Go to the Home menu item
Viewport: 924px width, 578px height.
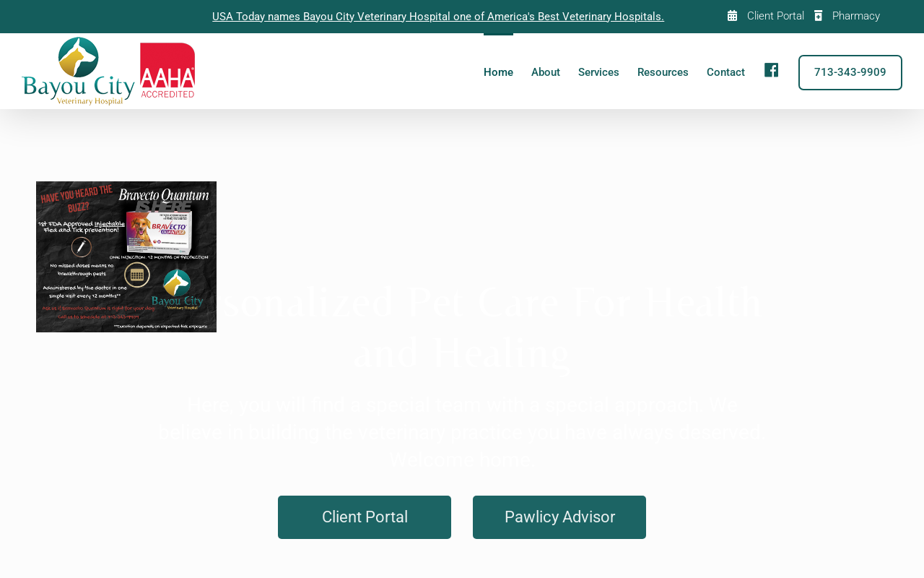point(498,72)
